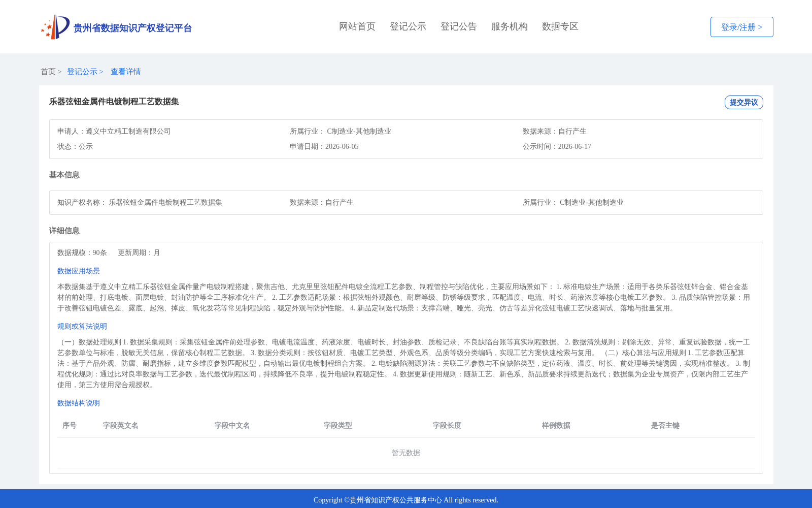Viewport: 812px width, 508px height.
Task: Click the application scenario description paragraph
Action: click(404, 297)
